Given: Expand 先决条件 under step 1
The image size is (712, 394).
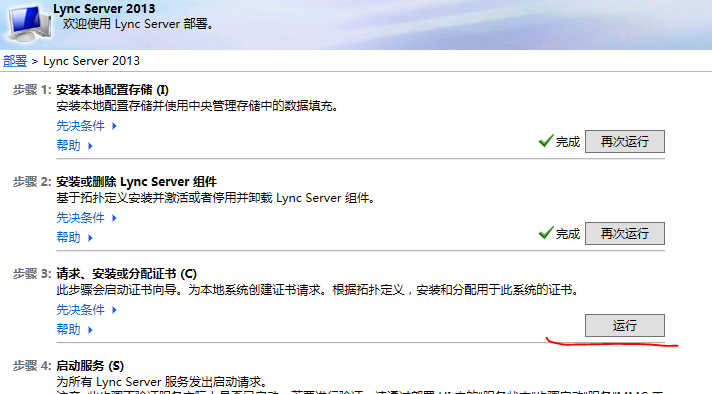Looking at the screenshot, I should [x=86, y=126].
